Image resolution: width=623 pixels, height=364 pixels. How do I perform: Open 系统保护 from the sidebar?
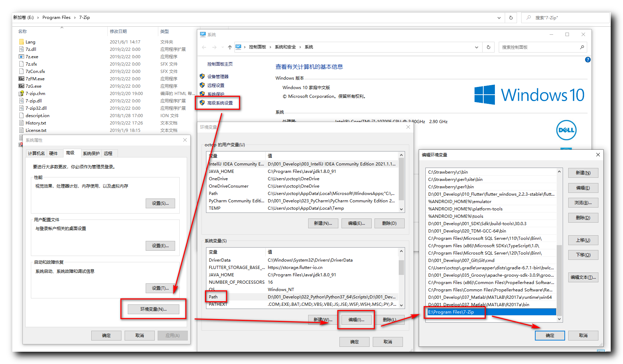(216, 94)
